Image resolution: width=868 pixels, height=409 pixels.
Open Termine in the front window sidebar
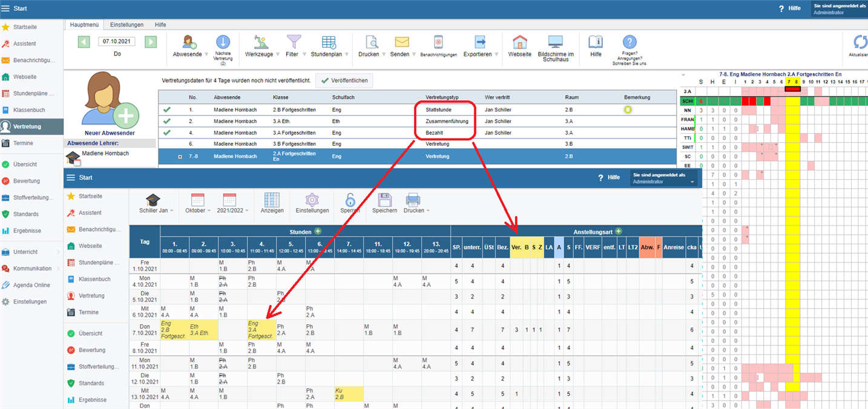88,312
